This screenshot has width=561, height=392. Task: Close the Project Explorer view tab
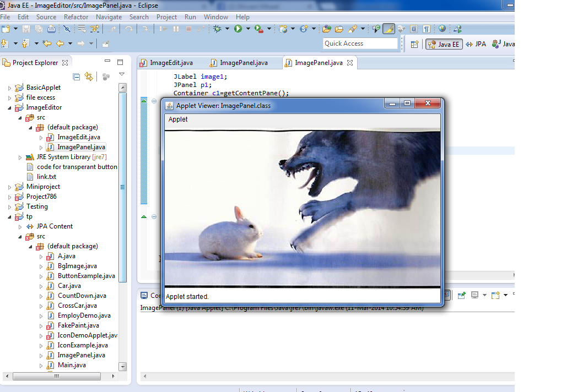tap(65, 63)
